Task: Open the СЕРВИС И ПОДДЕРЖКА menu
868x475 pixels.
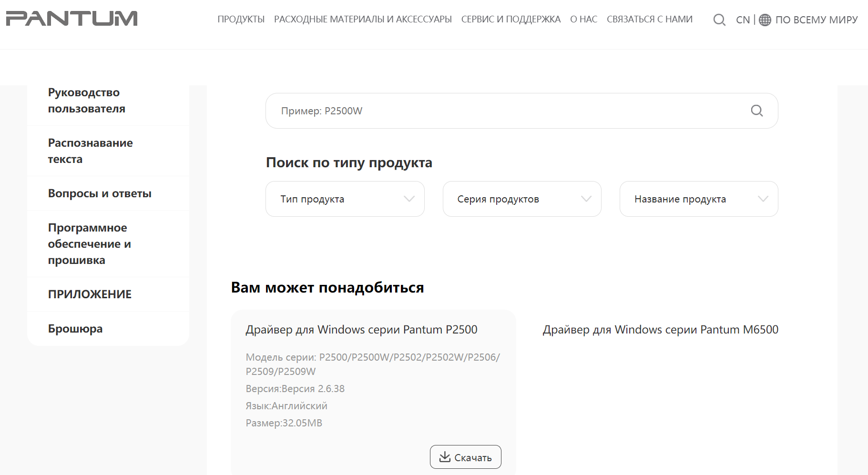Action: pos(511,19)
